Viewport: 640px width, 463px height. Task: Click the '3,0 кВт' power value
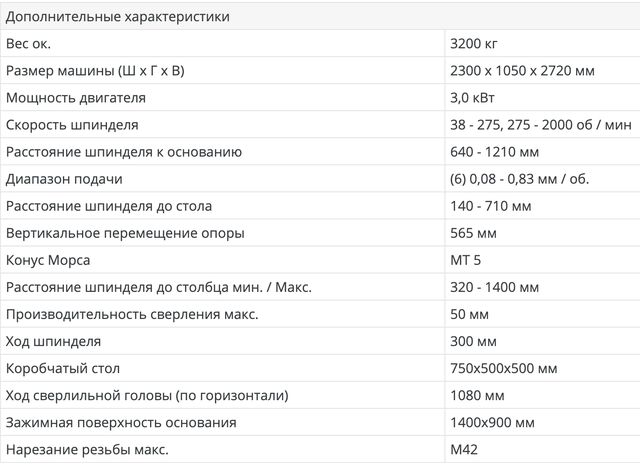click(x=473, y=98)
